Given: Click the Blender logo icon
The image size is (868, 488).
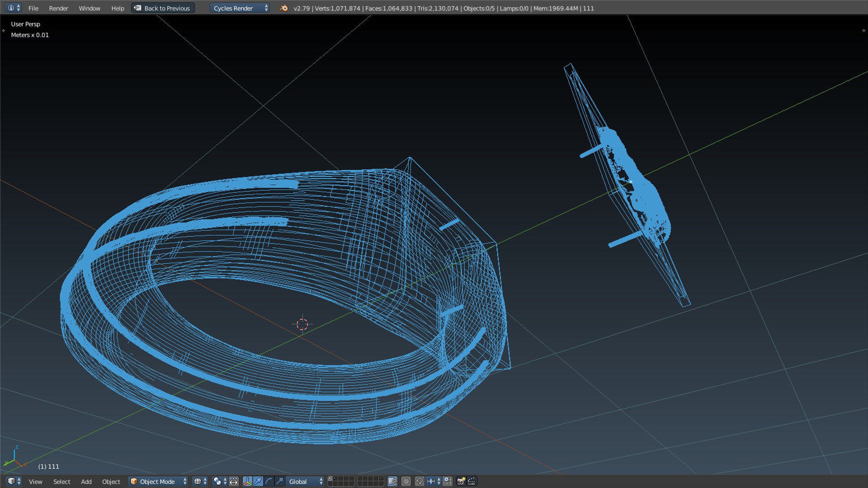Looking at the screenshot, I should 284,8.
